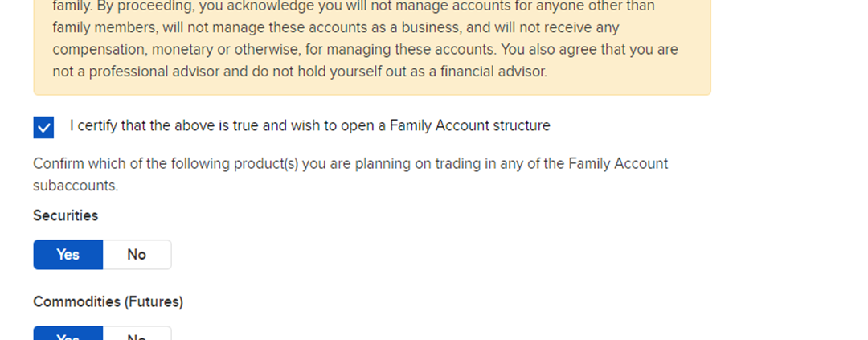868x340 pixels.
Task: Click the Commodities (Futures) section heading
Action: (108, 302)
